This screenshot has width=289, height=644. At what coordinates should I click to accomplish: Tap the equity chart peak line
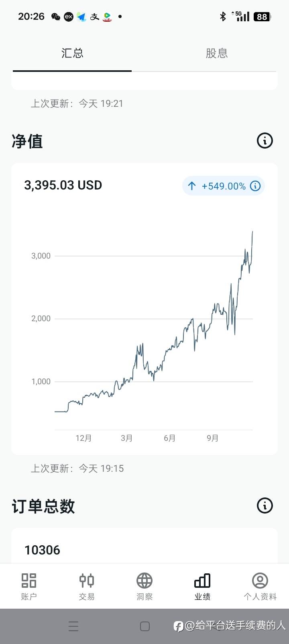coord(252,233)
